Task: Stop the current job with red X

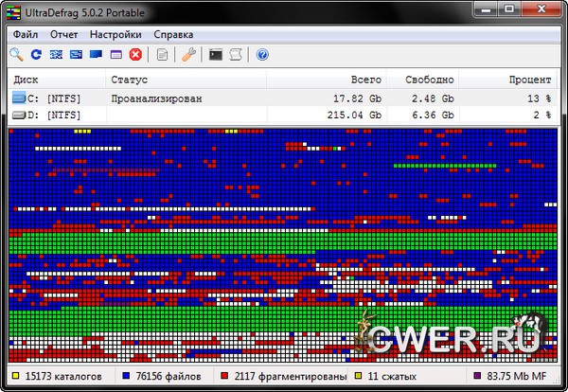Action: tap(135, 55)
